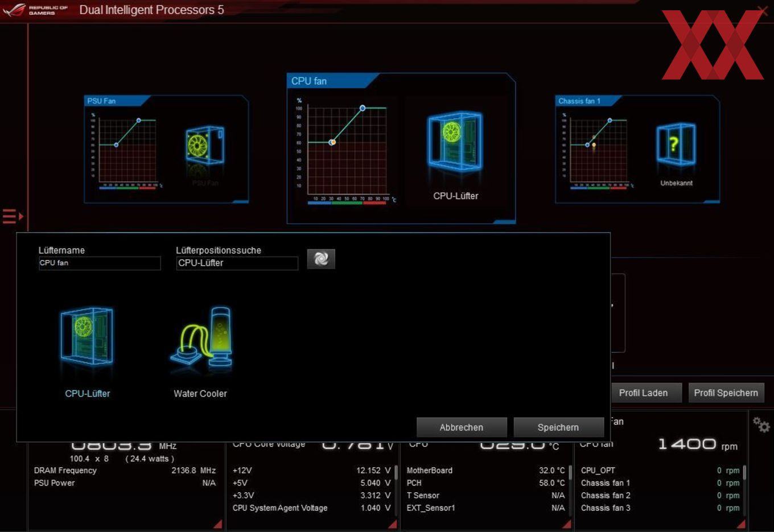This screenshot has height=532, width=774.
Task: Click lower curve point on PSU Fan graph
Action: click(x=116, y=145)
